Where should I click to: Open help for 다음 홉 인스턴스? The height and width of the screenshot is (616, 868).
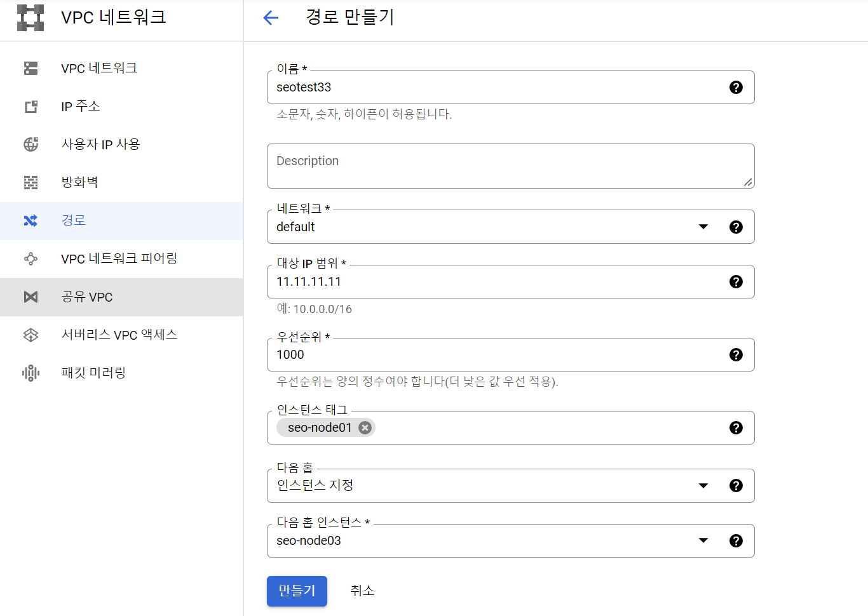736,540
